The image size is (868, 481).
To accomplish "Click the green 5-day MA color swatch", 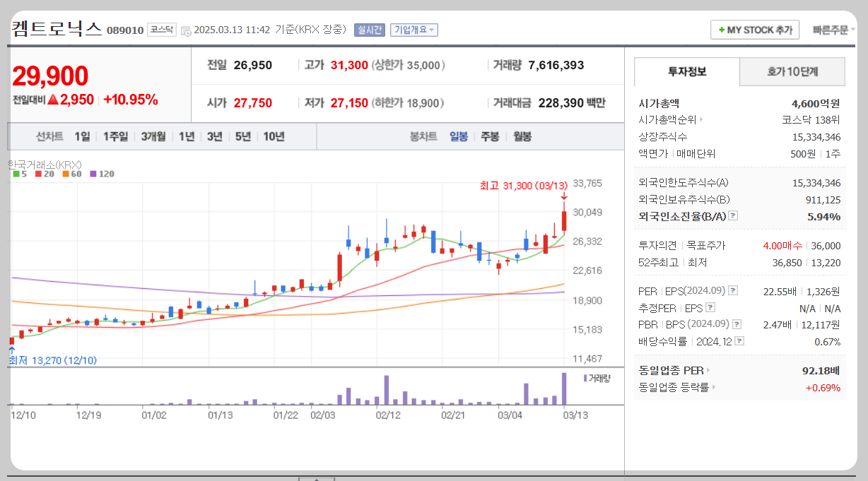I will tap(17, 174).
